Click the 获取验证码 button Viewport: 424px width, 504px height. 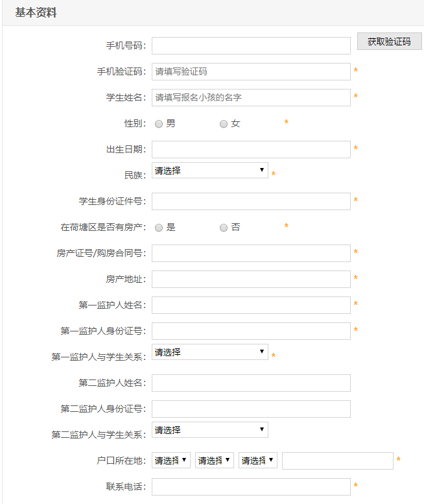coord(389,42)
